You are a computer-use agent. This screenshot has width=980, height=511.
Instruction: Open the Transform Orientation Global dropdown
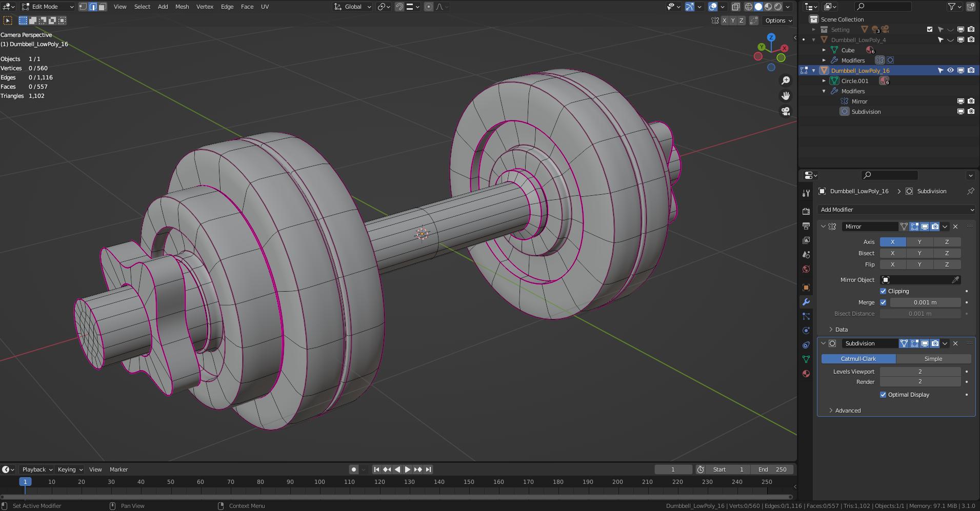click(352, 7)
